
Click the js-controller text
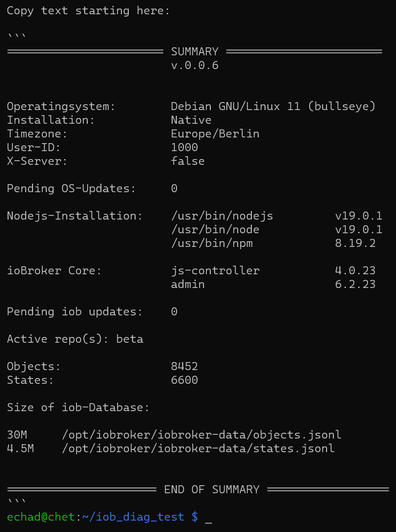click(215, 270)
